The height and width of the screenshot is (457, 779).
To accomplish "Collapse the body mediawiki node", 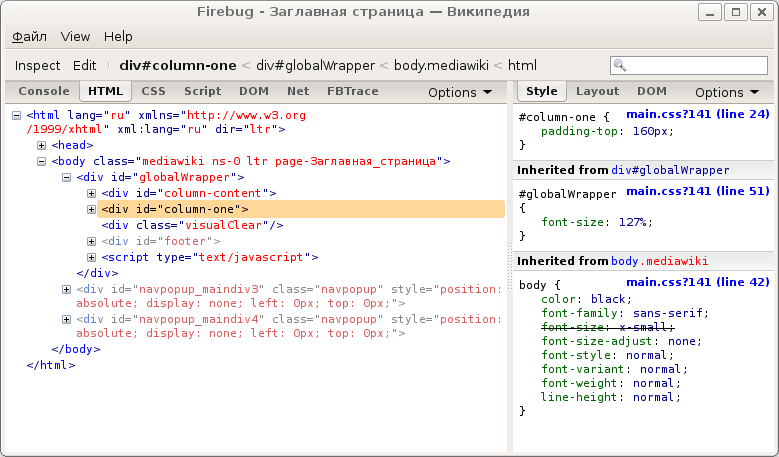I will pyautogui.click(x=42, y=160).
